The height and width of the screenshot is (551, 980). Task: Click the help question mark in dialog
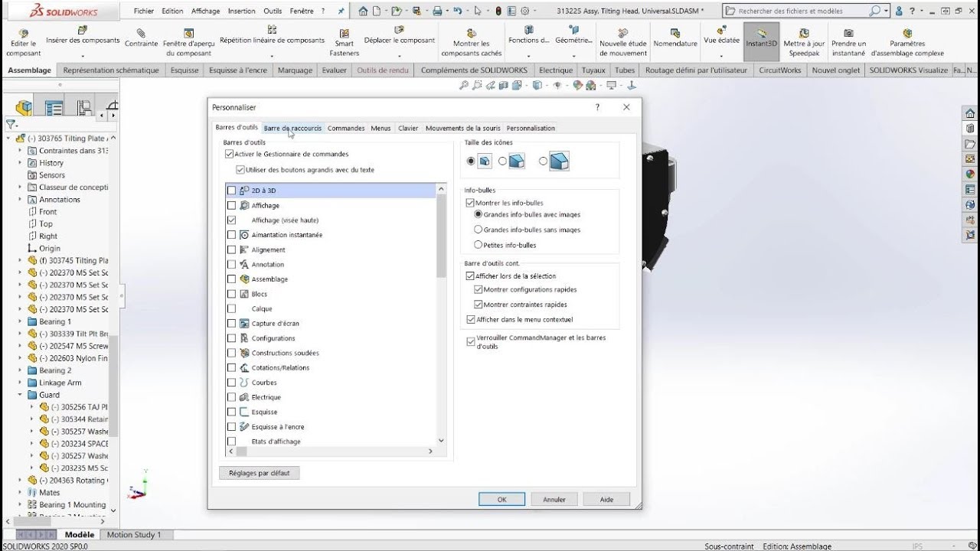598,108
